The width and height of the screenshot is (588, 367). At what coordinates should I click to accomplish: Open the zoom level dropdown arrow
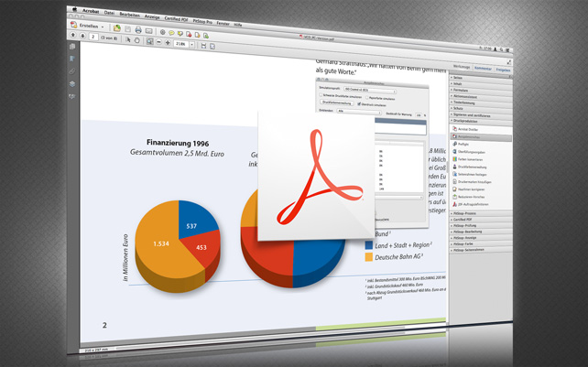tap(192, 45)
